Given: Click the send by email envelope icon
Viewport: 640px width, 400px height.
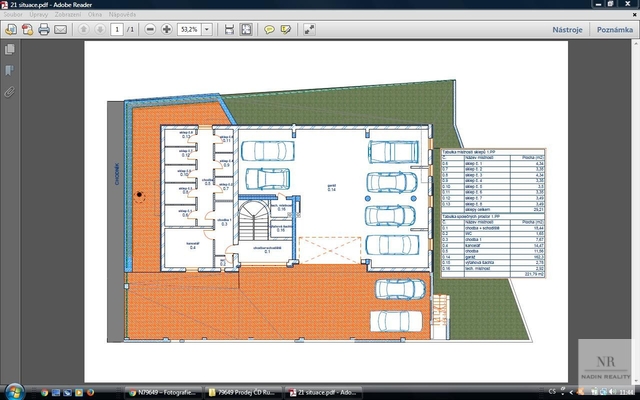Looking at the screenshot, I should click(x=60, y=30).
